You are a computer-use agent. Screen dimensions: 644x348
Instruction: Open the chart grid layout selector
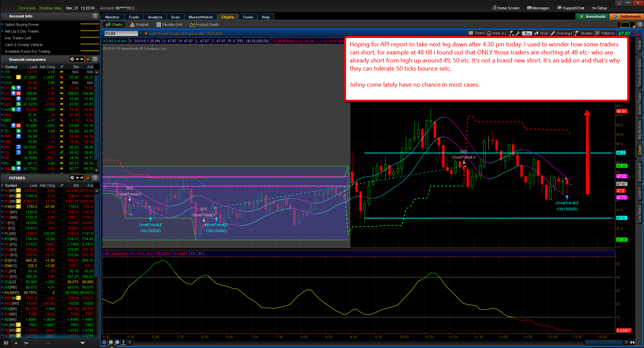coord(626,25)
